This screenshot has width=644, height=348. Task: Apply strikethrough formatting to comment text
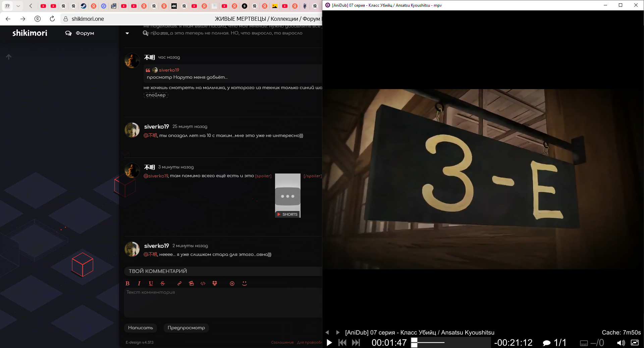163,283
